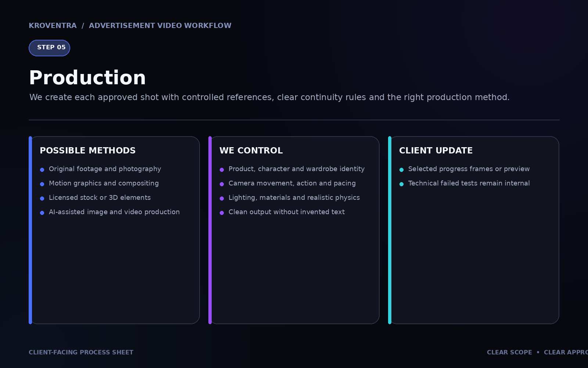
Task: Select the POSSIBLE METHODS card title
Action: point(87,151)
